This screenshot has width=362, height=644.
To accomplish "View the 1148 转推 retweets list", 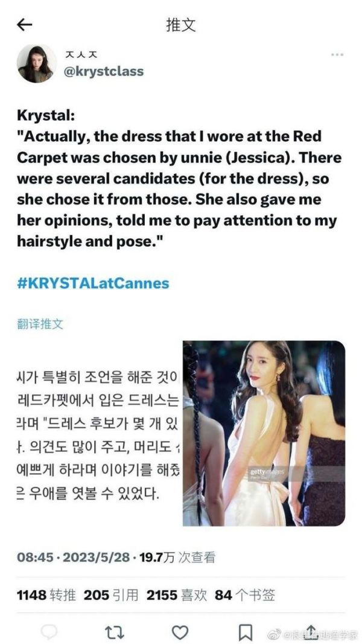I will point(46,594).
